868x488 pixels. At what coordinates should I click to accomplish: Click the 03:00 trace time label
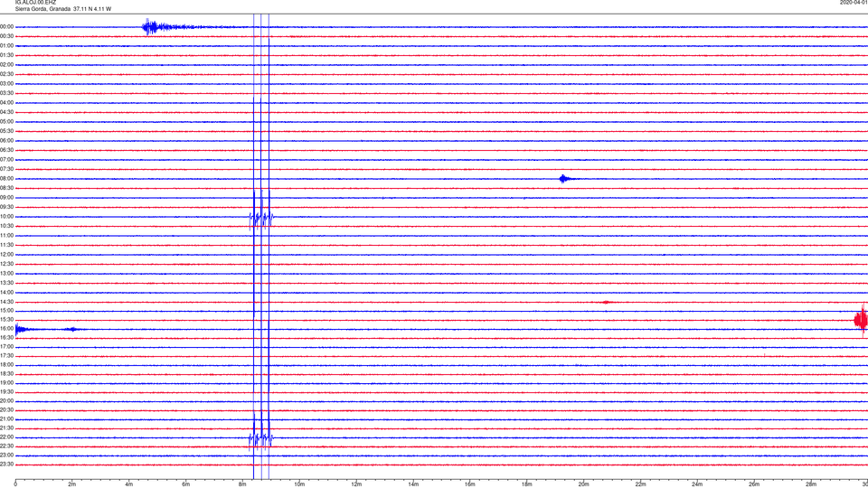point(6,83)
